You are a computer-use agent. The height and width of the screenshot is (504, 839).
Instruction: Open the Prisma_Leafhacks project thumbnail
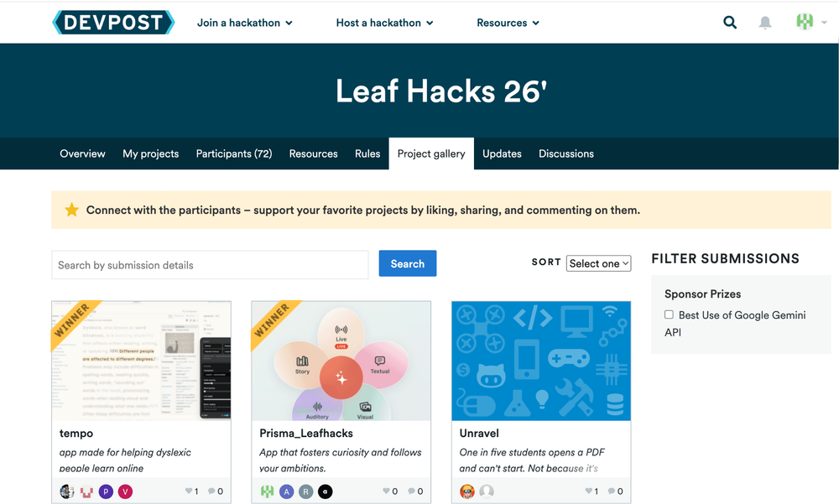pos(341,361)
